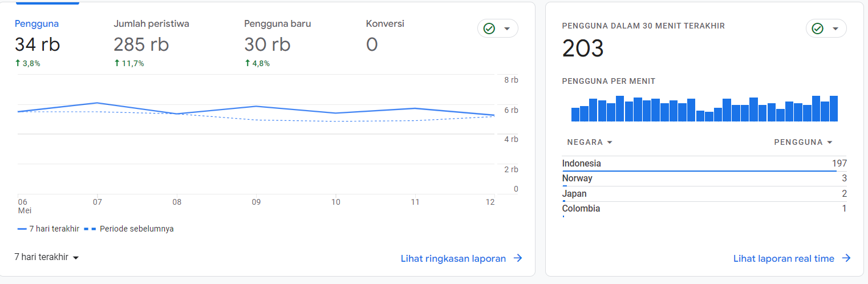Click green check icon in users overview card

click(x=489, y=29)
